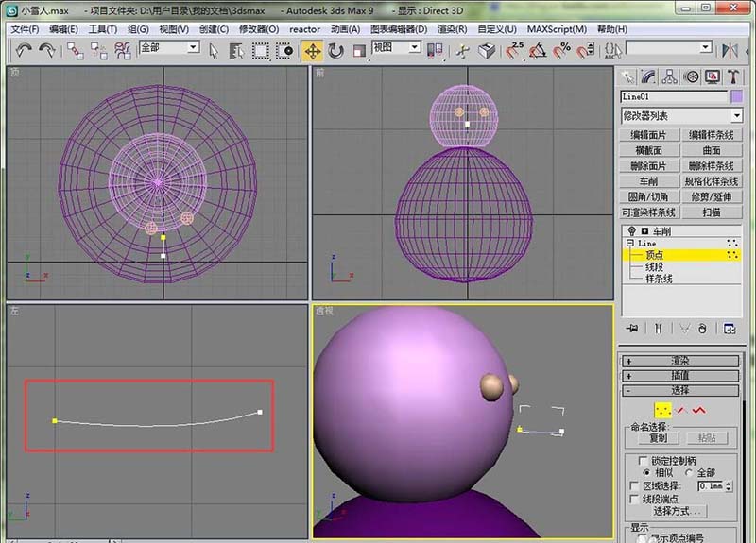Viewport: 756px width, 543px height.
Task: Select the Spline sub-object red icon
Action: (x=699, y=410)
